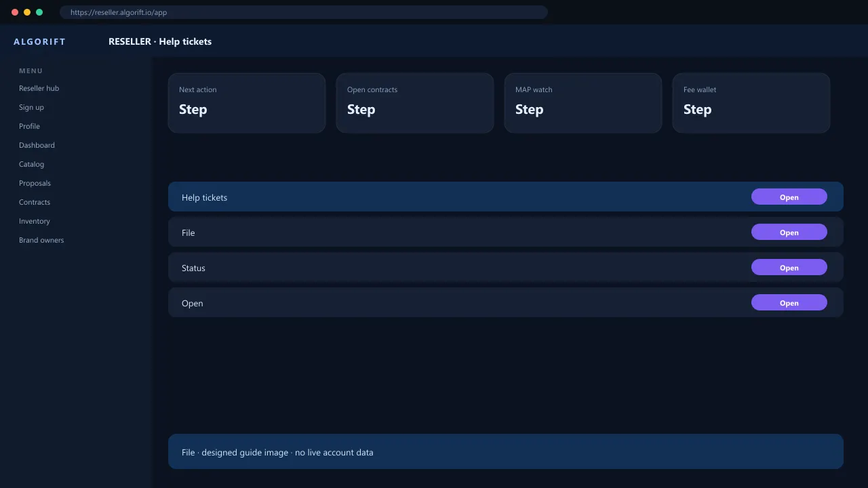Screen dimensions: 868x488
Task: Open Brand owners sidebar item
Action: (41, 240)
